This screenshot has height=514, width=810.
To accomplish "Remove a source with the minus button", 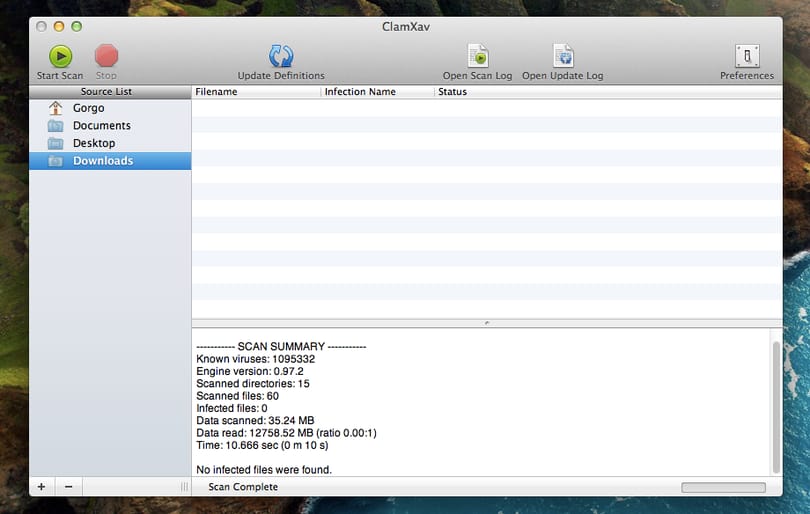I will coord(69,487).
